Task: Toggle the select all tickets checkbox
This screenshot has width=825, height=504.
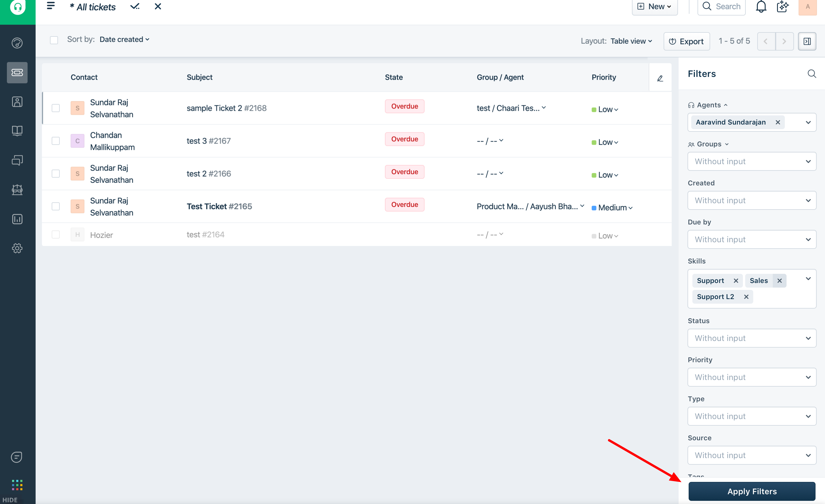Action: pyautogui.click(x=54, y=40)
